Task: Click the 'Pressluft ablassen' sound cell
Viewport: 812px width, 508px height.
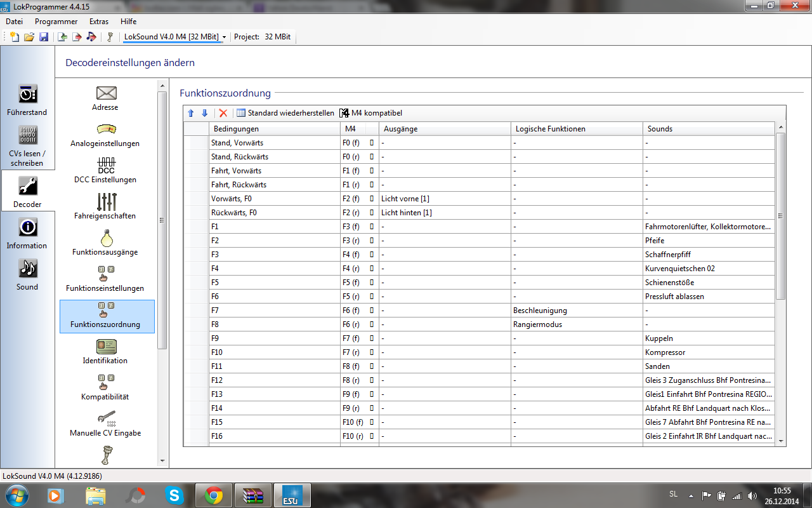Action: (709, 297)
